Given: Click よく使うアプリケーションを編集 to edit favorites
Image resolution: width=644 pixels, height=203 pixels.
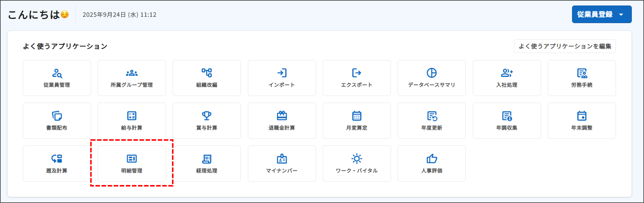Looking at the screenshot, I should pos(565,46).
